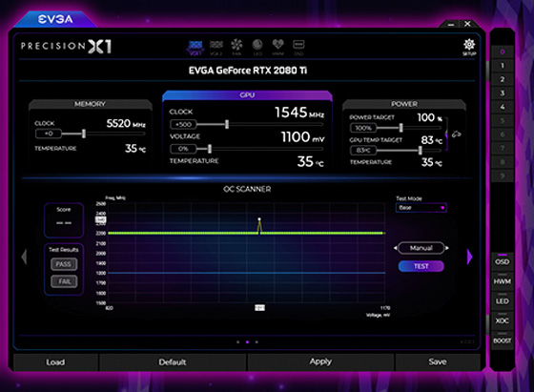Screen dimensions: 534x392
Task: Click the Default button
Action: pyautogui.click(x=173, y=362)
